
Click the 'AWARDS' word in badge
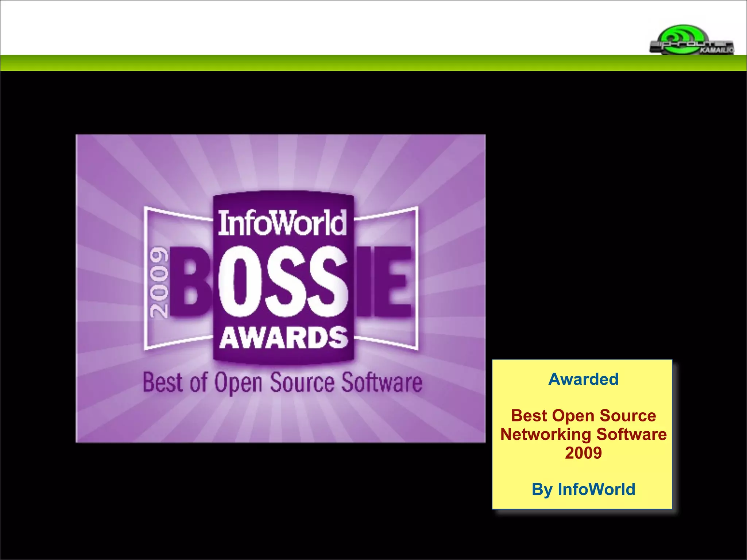[x=284, y=337]
